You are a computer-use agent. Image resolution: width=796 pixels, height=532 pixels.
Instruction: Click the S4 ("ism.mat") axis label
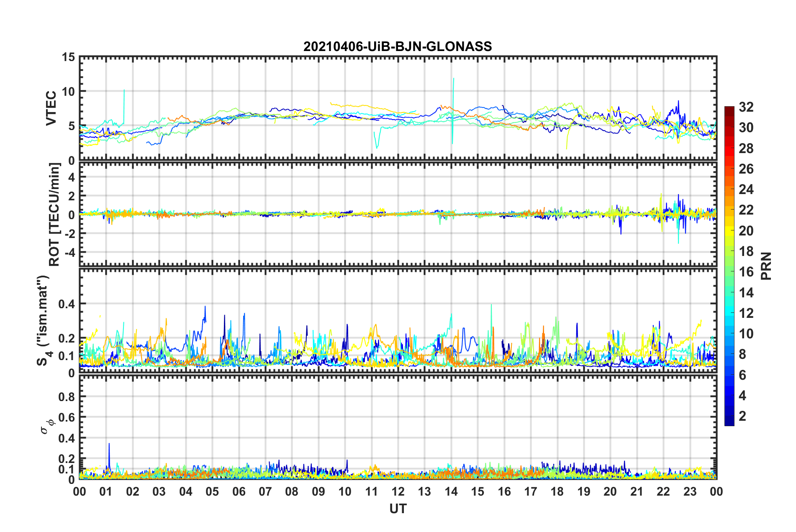click(x=44, y=320)
